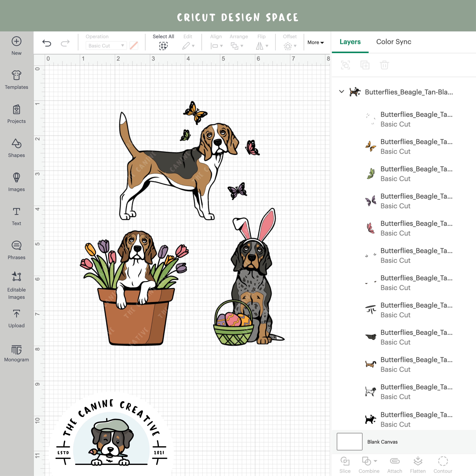
Task: Open the Layers tab
Action: pos(350,42)
